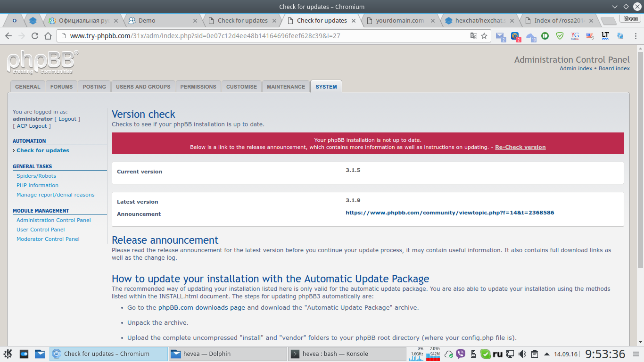Reload the current page
The image size is (644, 362).
click(35, 36)
